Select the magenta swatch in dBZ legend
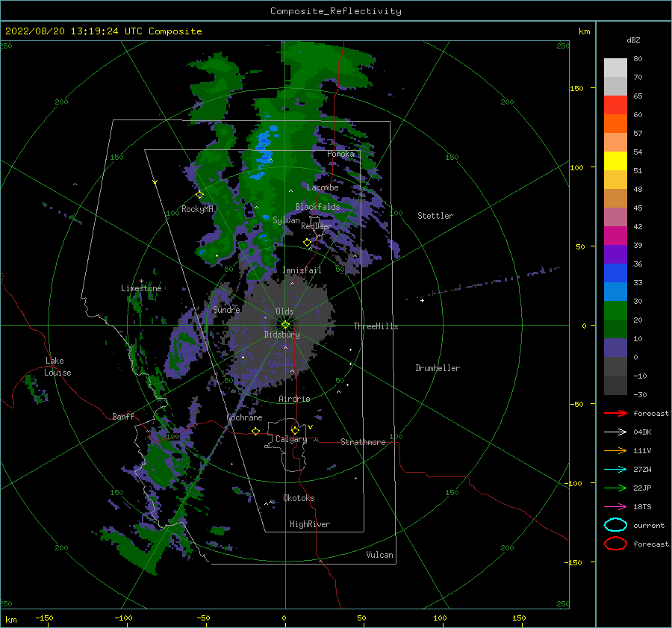The height and width of the screenshot is (628, 672). pos(615,235)
